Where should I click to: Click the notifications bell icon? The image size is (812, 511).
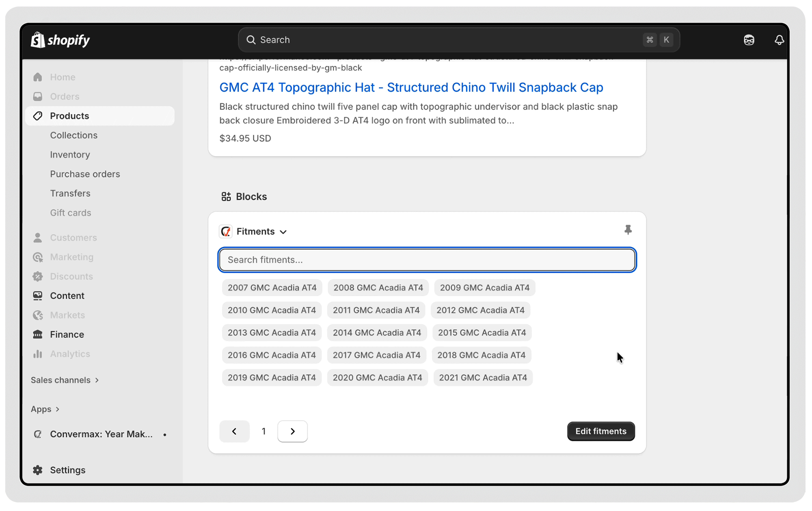[x=779, y=40]
